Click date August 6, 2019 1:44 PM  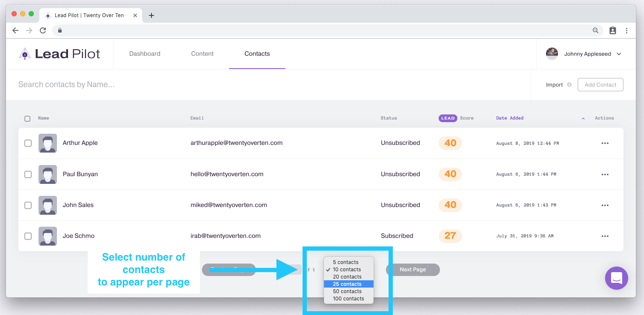(x=526, y=174)
